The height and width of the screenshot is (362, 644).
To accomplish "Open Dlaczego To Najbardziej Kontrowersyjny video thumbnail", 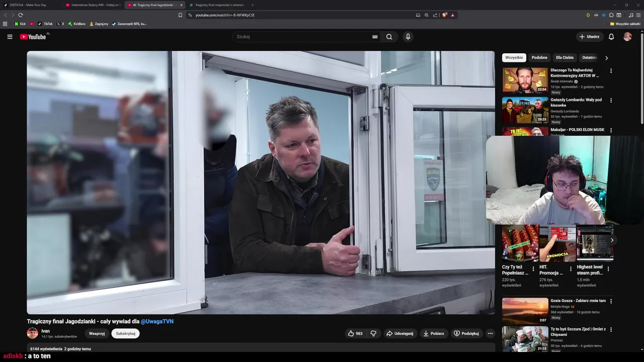I will pyautogui.click(x=525, y=80).
